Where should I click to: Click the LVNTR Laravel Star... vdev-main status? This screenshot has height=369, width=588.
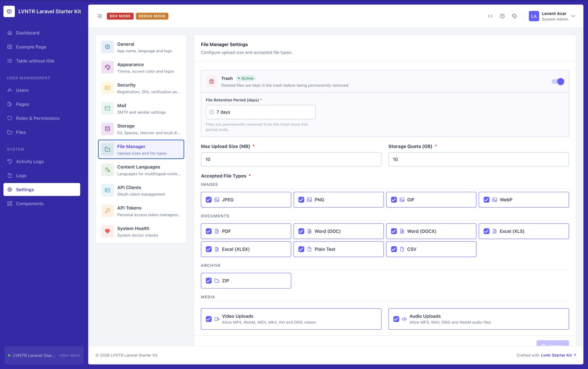pos(44,355)
